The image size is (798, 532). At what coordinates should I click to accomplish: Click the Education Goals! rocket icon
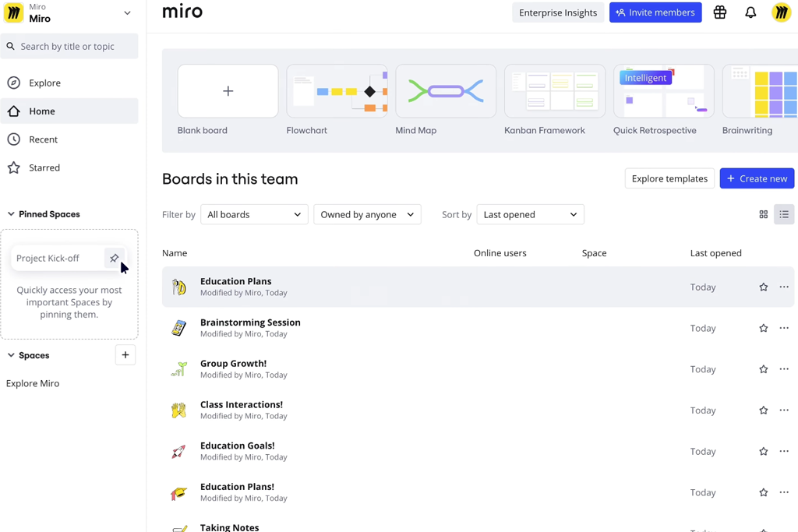(178, 452)
